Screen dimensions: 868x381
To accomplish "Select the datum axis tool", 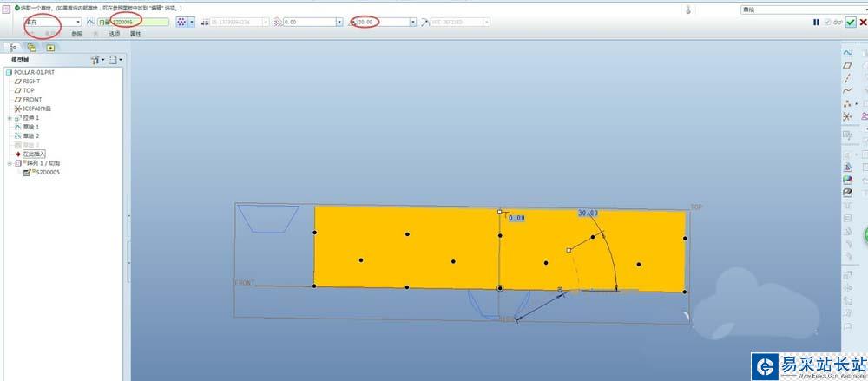I will pyautogui.click(x=847, y=78).
